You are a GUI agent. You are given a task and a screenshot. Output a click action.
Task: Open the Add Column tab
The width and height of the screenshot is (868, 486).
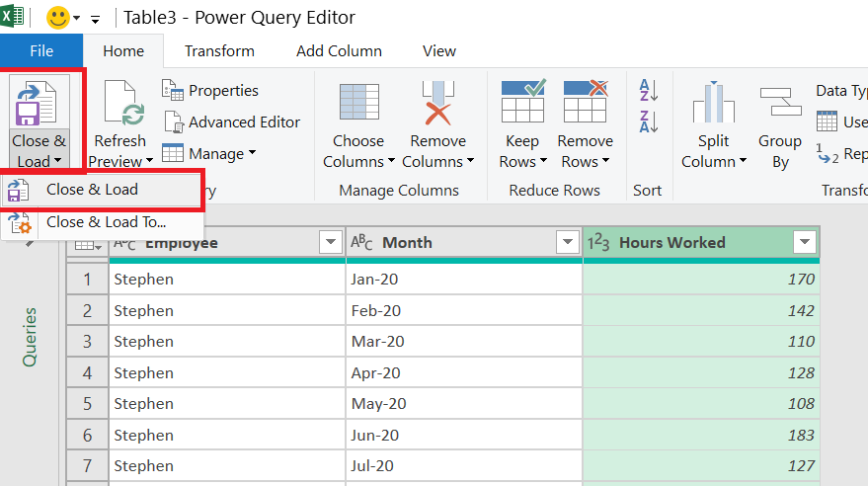pos(338,51)
